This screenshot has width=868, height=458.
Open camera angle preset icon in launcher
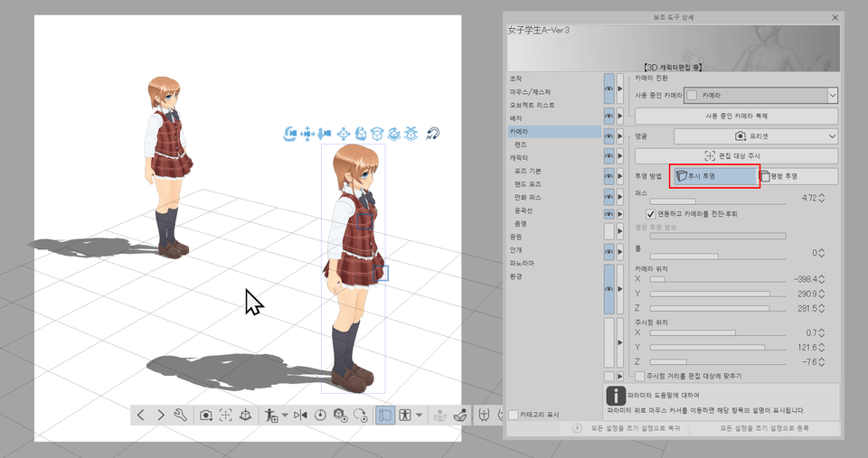click(206, 415)
